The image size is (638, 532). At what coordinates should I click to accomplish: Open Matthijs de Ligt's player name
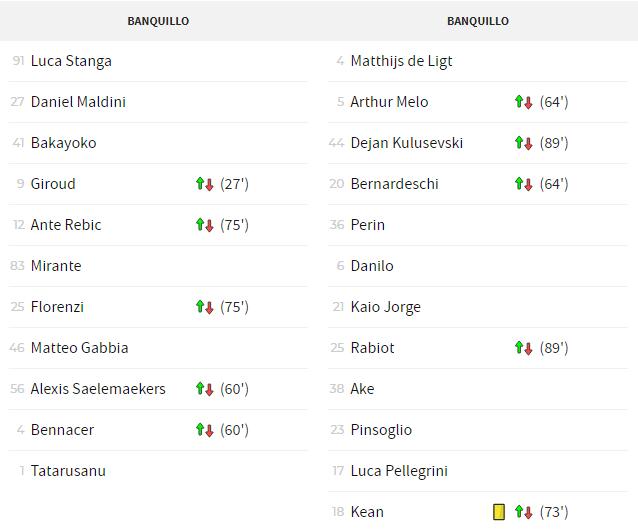pyautogui.click(x=402, y=61)
